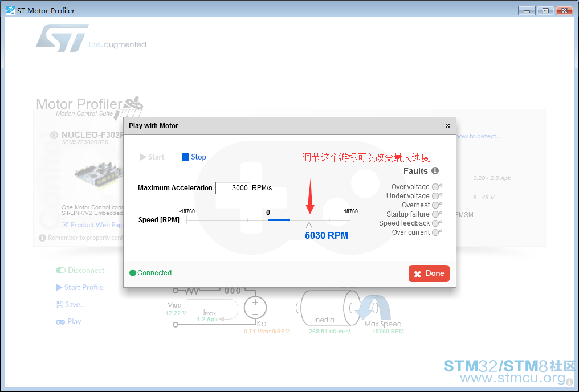Click the Maximum Acceleration input field
The width and height of the screenshot is (579, 392).
(x=233, y=188)
